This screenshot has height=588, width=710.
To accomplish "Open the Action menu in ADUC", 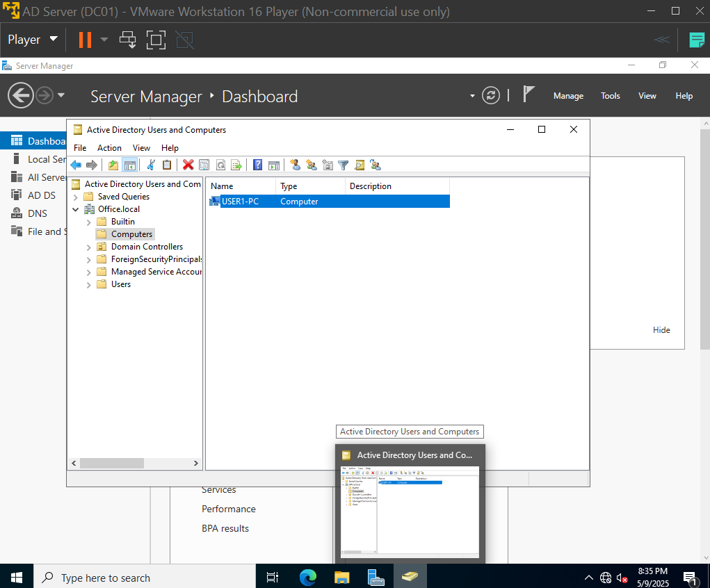I will click(x=109, y=148).
